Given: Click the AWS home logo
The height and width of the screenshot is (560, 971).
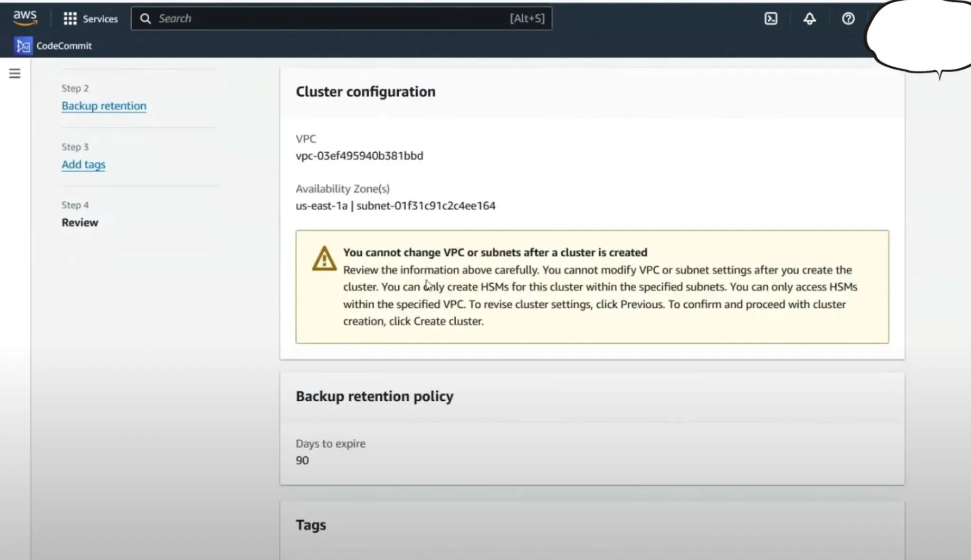Looking at the screenshot, I should pyautogui.click(x=25, y=18).
